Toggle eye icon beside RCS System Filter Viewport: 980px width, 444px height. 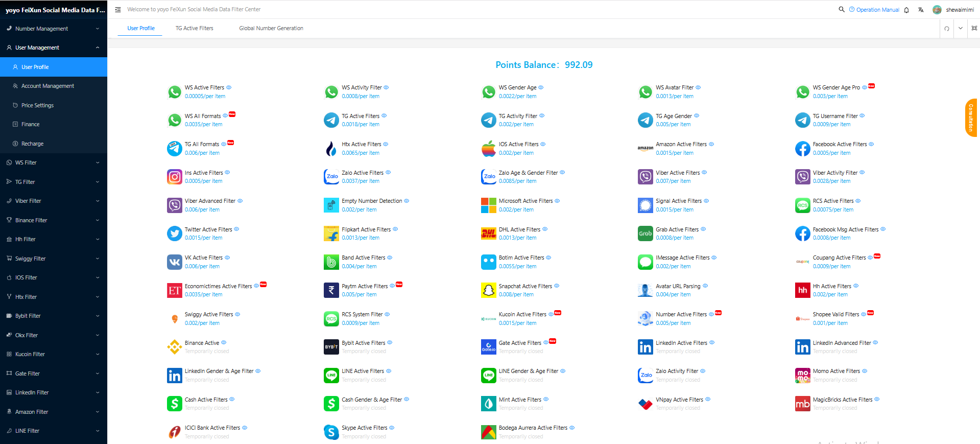pos(387,314)
